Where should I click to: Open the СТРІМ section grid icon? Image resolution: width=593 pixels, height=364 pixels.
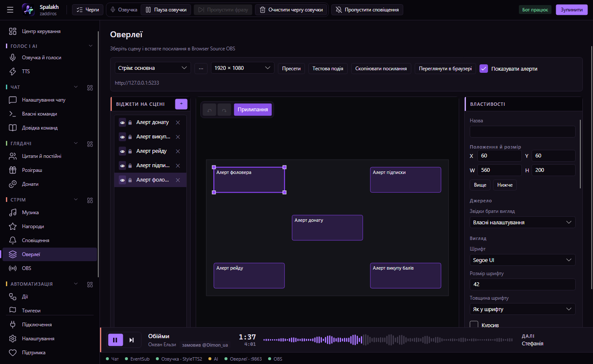(x=90, y=200)
